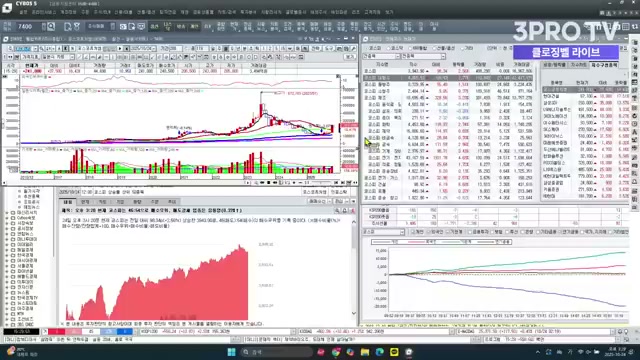This screenshot has height=360, width=640.
Task: Click the down arrow of the news article scrollbar
Action: tap(353, 314)
